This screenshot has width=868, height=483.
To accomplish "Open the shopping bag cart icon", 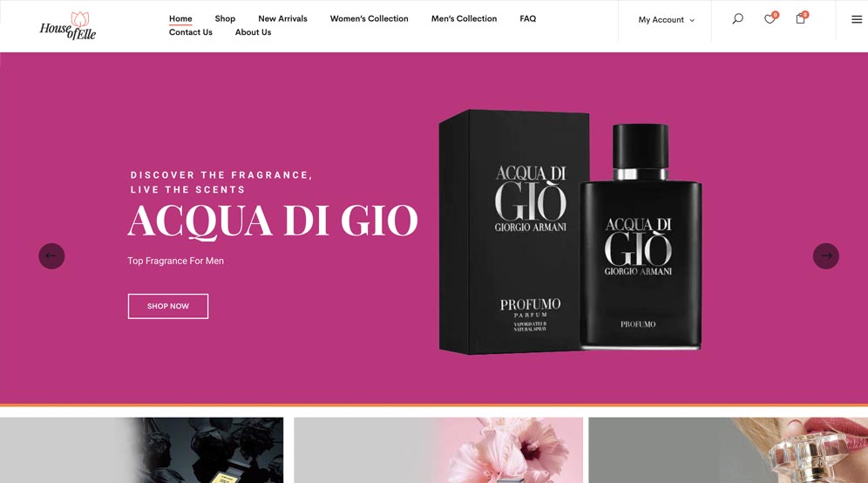I will (801, 18).
